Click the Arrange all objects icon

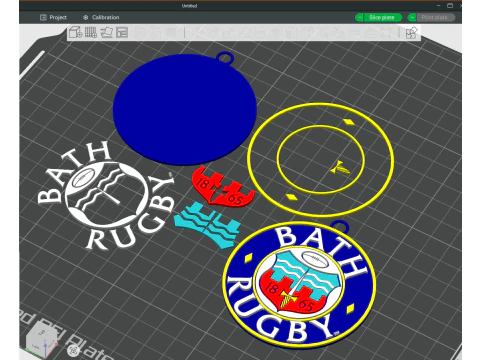pos(122,33)
